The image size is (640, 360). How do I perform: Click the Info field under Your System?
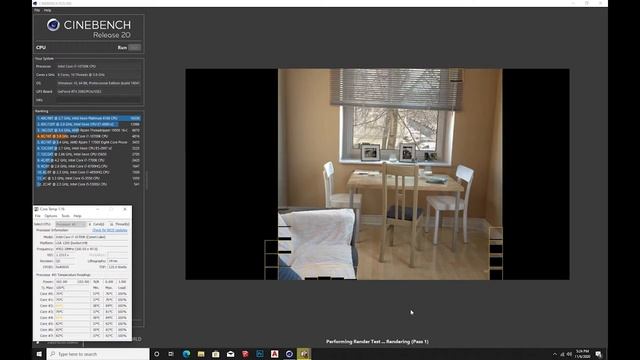point(98,100)
